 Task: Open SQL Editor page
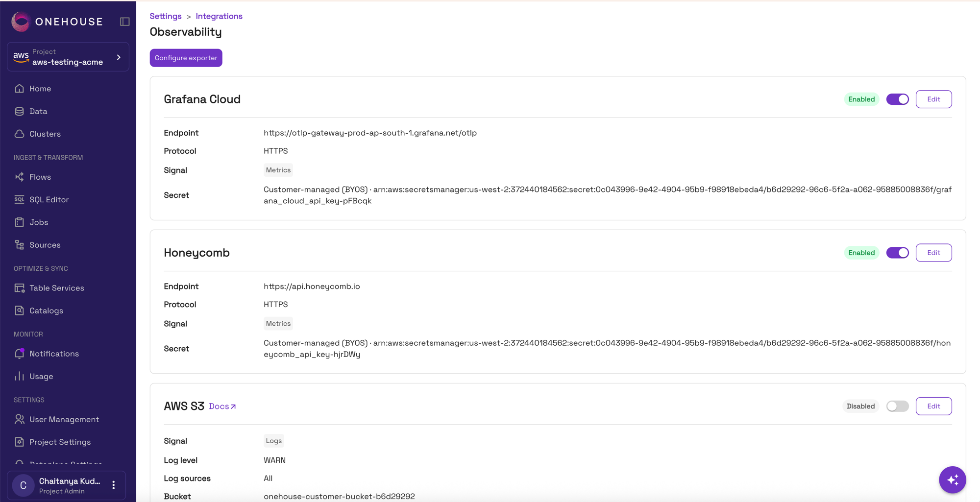[49, 199]
